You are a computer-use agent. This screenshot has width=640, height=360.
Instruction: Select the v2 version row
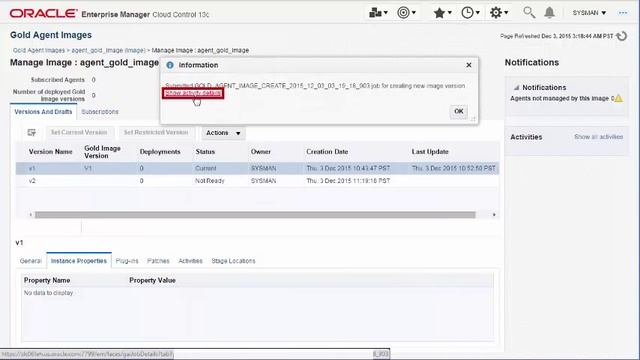click(257, 180)
